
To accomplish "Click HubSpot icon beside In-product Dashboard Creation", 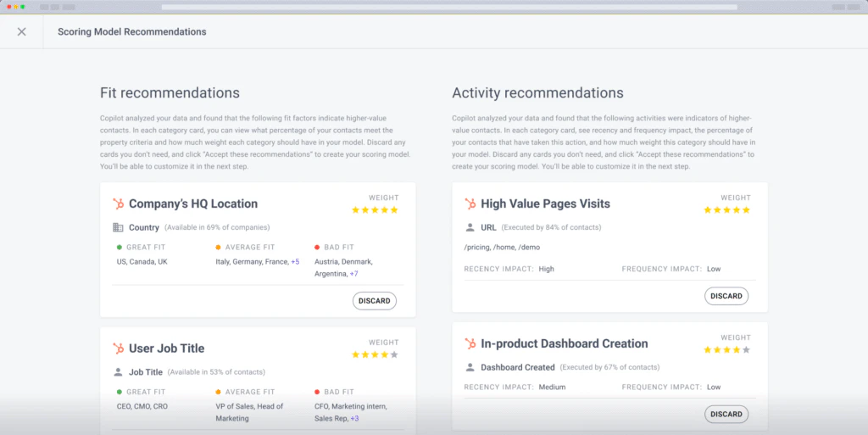I will click(x=470, y=343).
